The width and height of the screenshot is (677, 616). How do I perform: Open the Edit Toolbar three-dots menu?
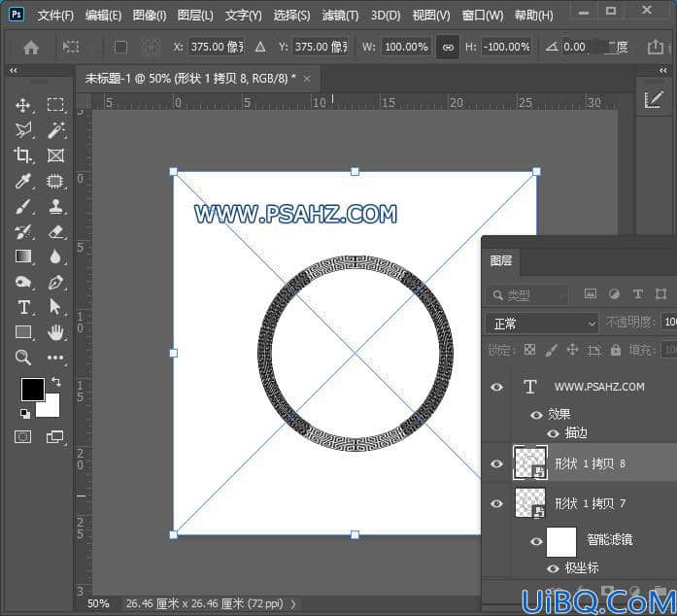pyautogui.click(x=55, y=358)
